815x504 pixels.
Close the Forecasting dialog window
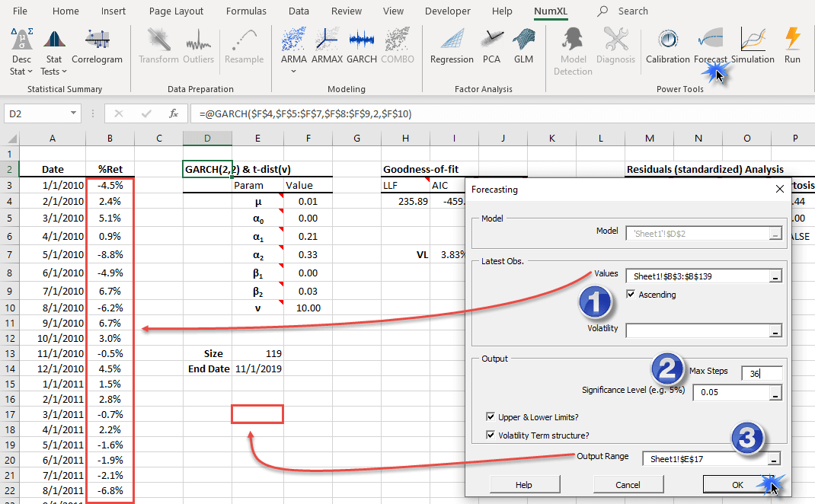tap(778, 189)
